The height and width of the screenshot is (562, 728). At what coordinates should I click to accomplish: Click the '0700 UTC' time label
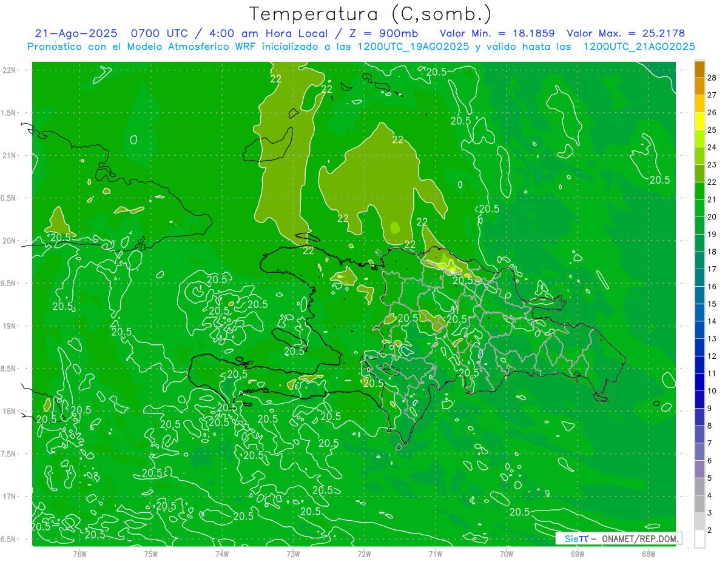click(160, 33)
